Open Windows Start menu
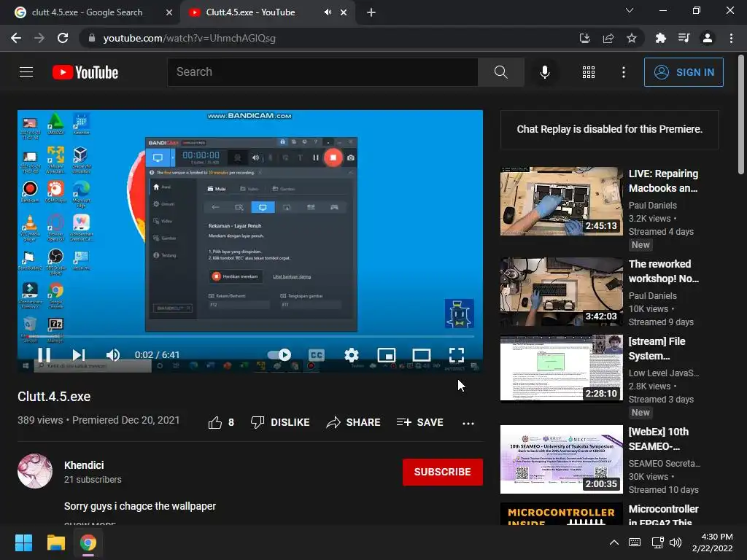747x560 pixels. click(23, 542)
